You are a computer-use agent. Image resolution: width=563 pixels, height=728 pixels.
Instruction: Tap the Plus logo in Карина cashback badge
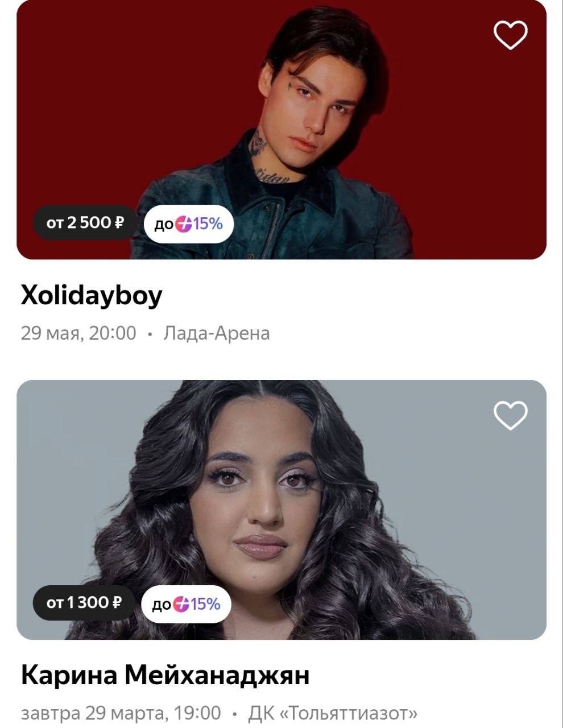coord(181,604)
